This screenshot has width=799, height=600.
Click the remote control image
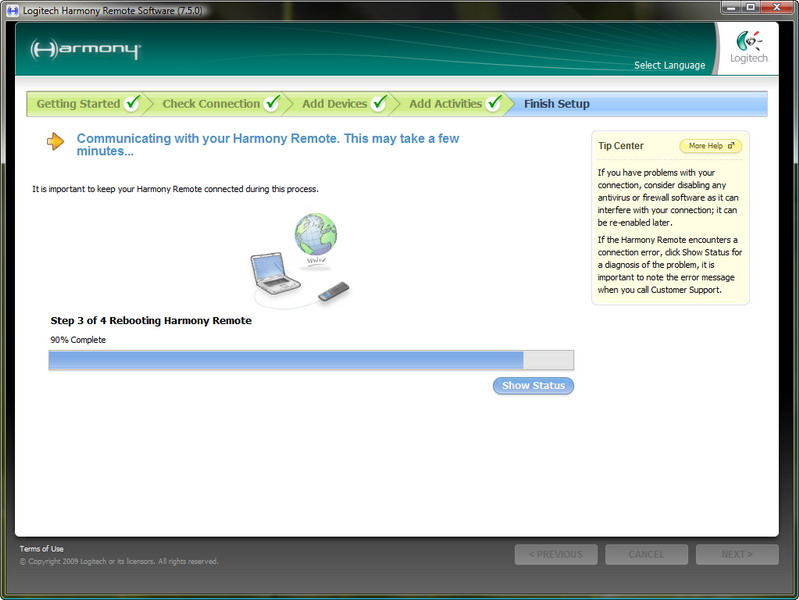(334, 292)
